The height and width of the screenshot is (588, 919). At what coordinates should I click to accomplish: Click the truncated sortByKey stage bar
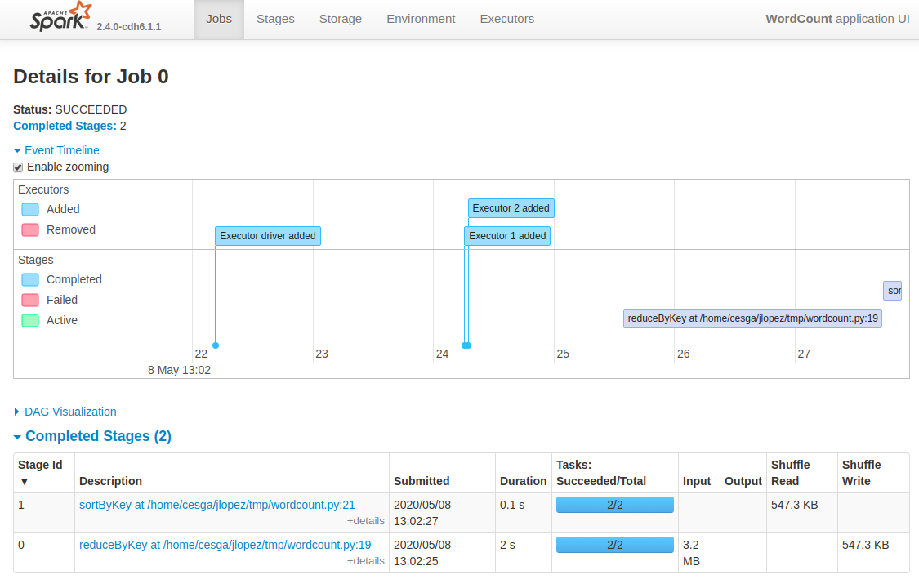893,291
